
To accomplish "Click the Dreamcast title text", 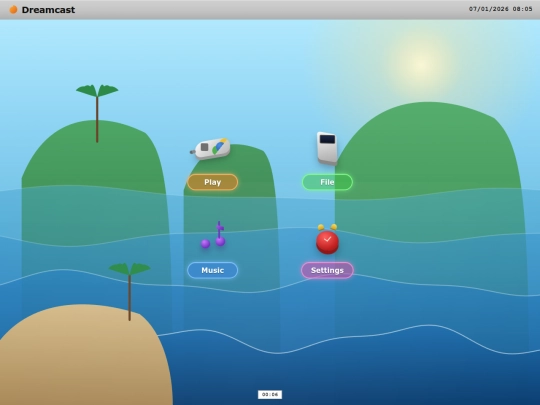I will 48,10.
